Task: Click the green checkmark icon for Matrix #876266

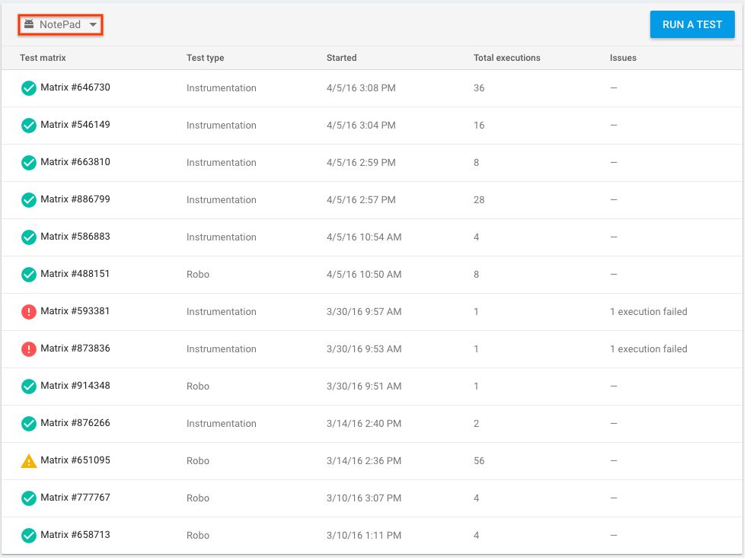Action: [x=29, y=424]
